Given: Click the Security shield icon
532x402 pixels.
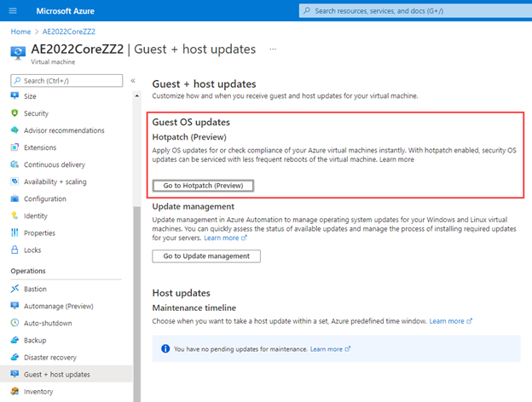Looking at the screenshot, I should tap(15, 113).
